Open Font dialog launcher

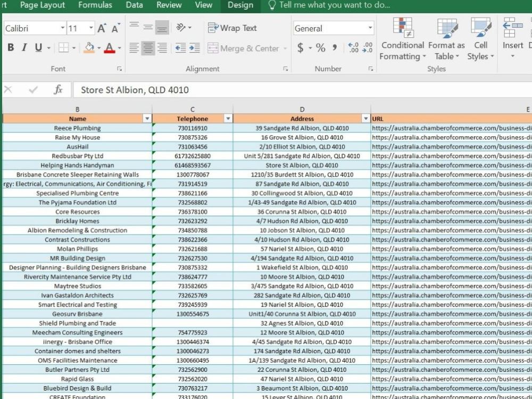(x=119, y=69)
